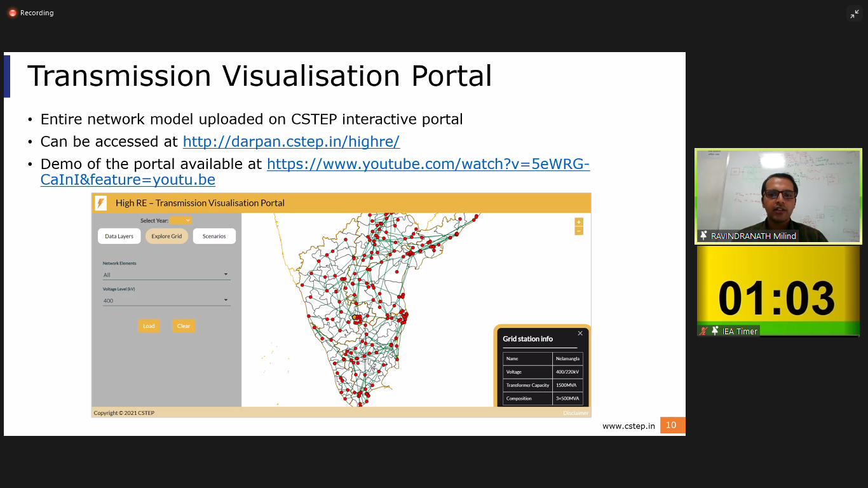Open the darpan.cstep.in/highre link
Image resolution: width=868 pixels, height=488 pixels.
pos(291,142)
